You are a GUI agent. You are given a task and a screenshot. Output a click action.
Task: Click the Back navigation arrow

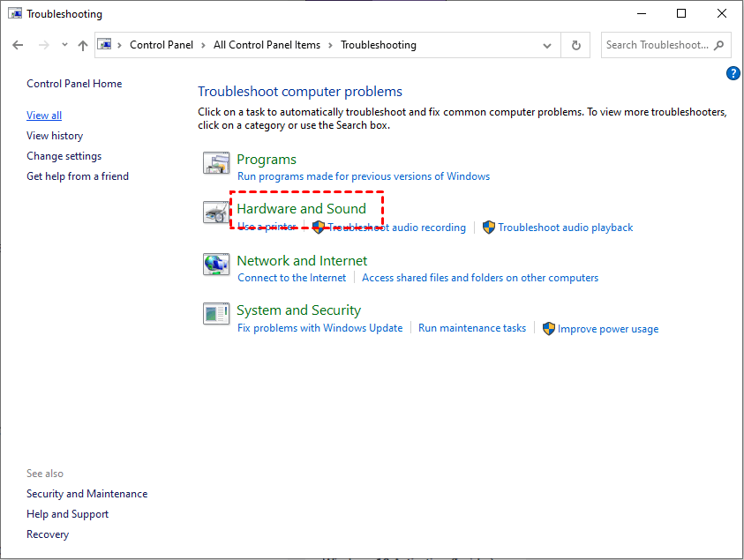[x=19, y=45]
